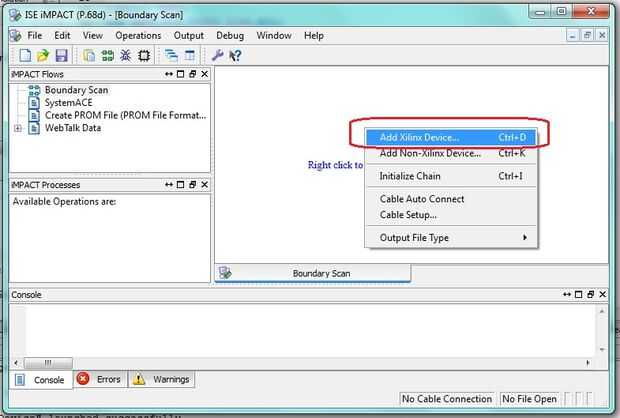620x418 pixels.
Task: Choose Add Xilinx Device from context menu
Action: 451,138
